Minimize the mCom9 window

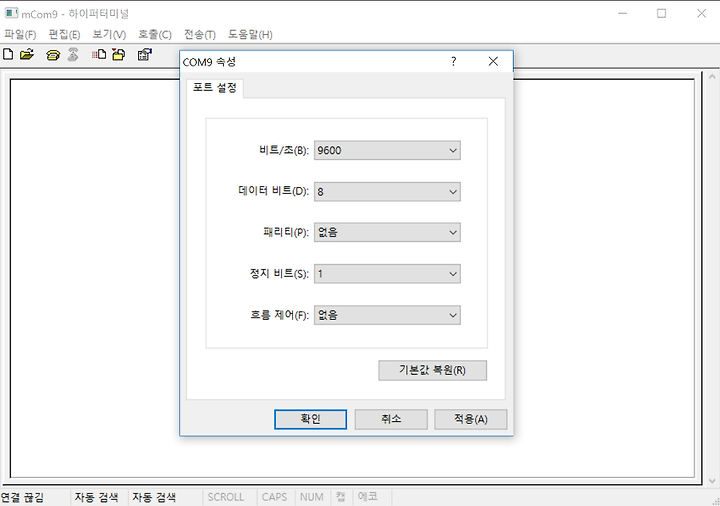click(x=623, y=13)
